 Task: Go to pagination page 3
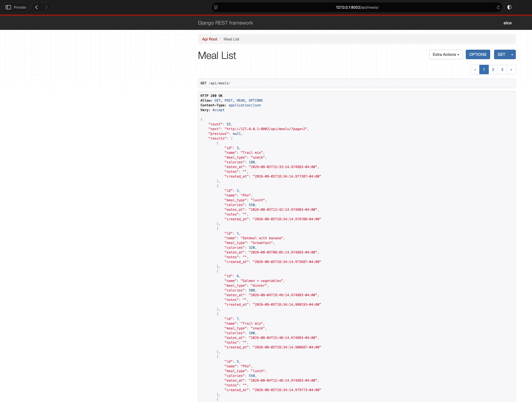pyautogui.click(x=502, y=70)
